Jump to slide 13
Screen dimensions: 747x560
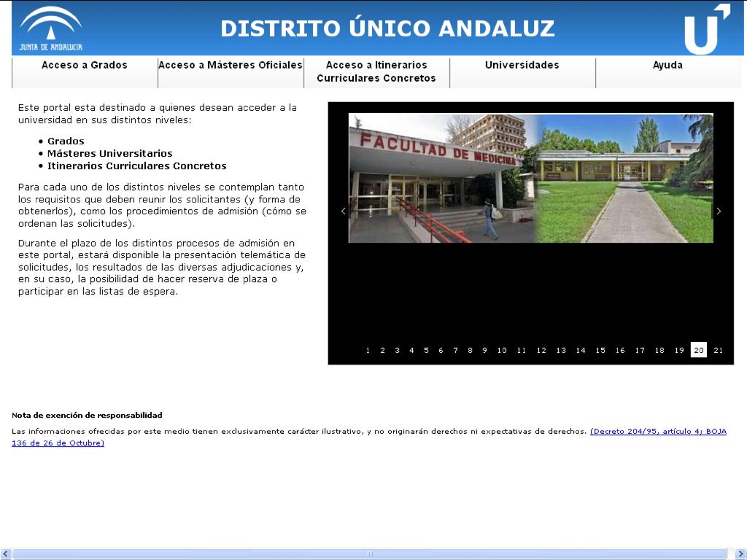coord(561,351)
